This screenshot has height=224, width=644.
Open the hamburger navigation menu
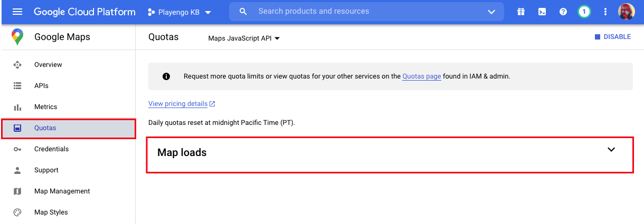(x=17, y=12)
